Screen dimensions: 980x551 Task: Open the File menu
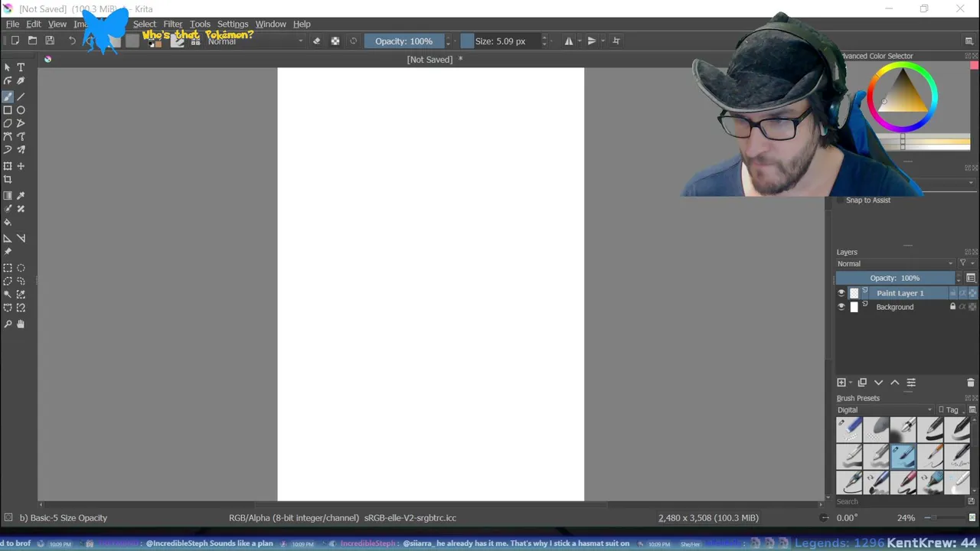12,24
